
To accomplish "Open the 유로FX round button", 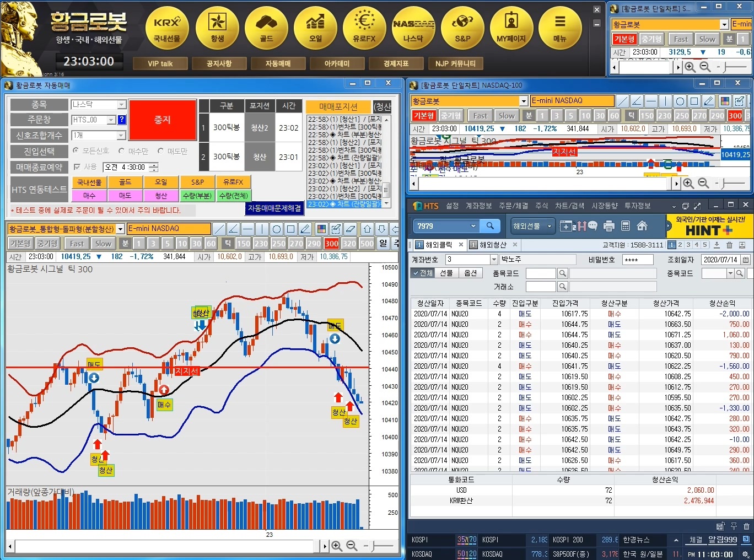I will tap(364, 28).
